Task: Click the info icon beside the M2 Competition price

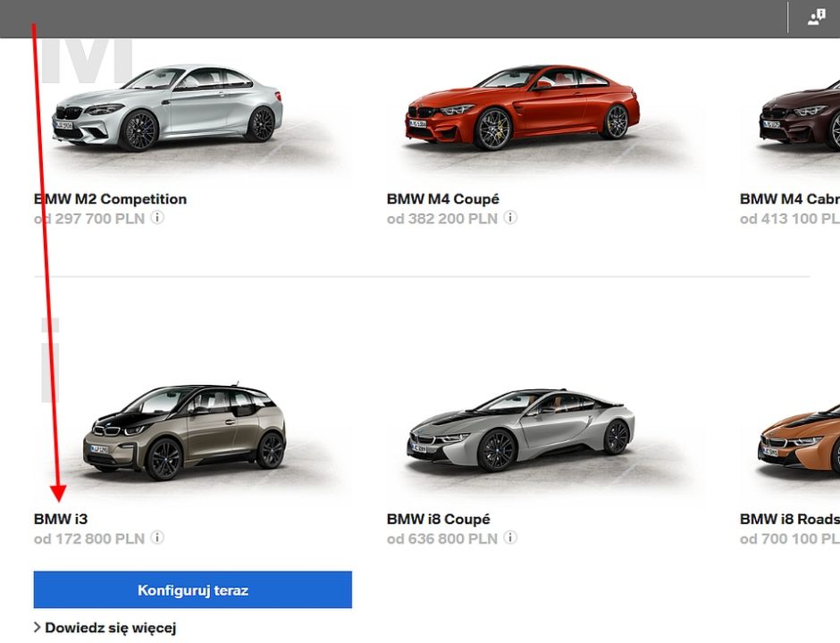Action: point(157,218)
